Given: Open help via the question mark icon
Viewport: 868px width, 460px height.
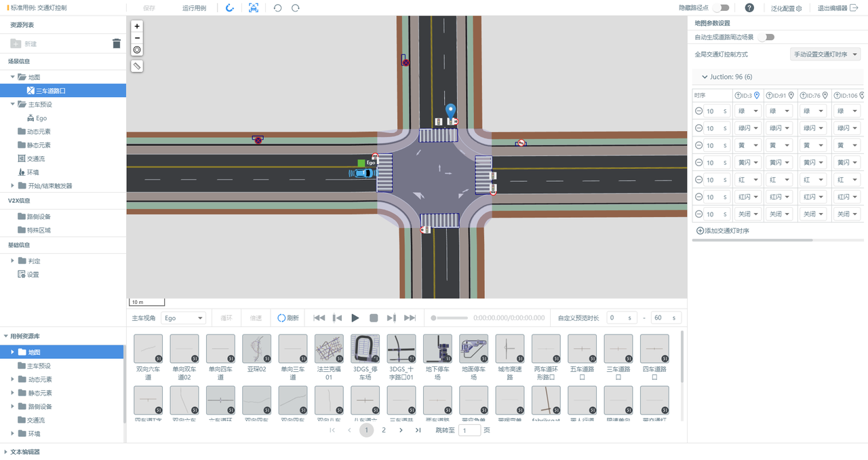Looking at the screenshot, I should tap(749, 8).
